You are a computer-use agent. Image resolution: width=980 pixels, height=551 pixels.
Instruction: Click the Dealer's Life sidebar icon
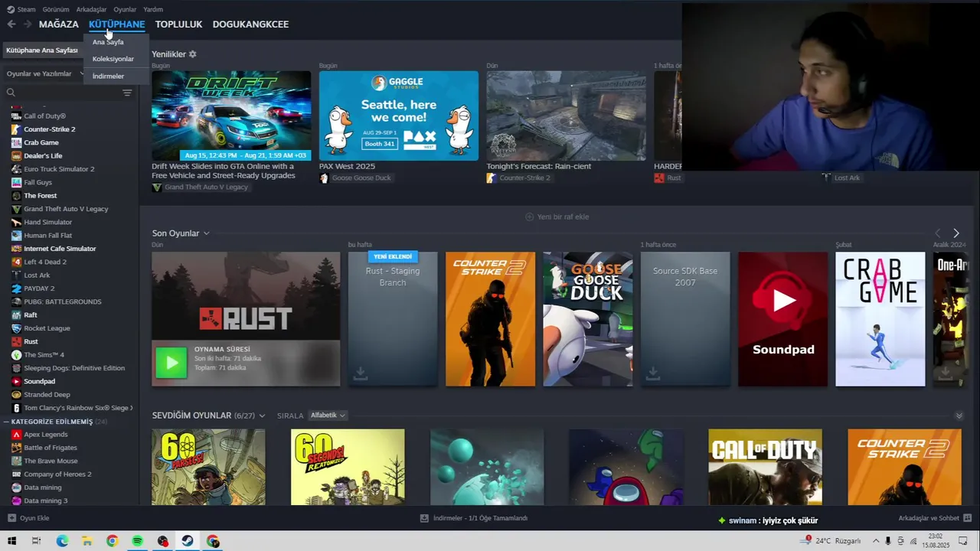[16, 155]
